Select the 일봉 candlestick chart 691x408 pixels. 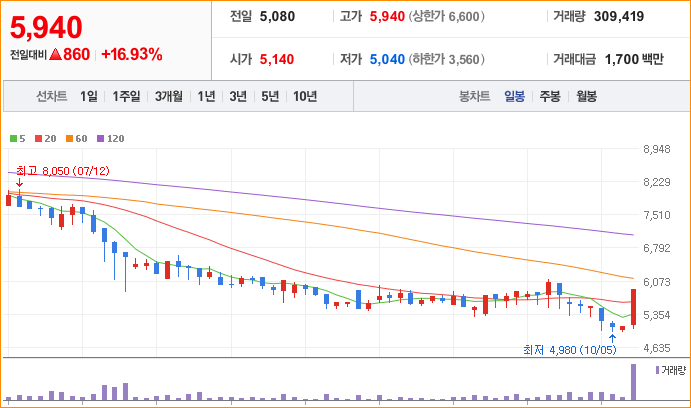[x=515, y=96]
